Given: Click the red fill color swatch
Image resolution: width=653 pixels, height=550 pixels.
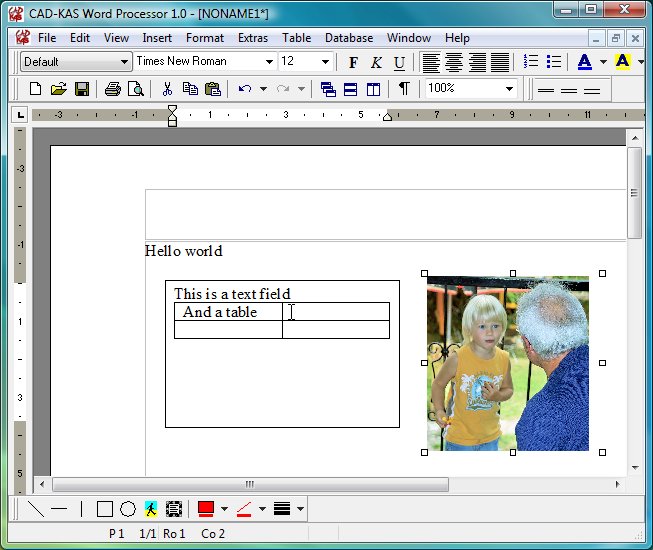Looking at the screenshot, I should coord(206,509).
